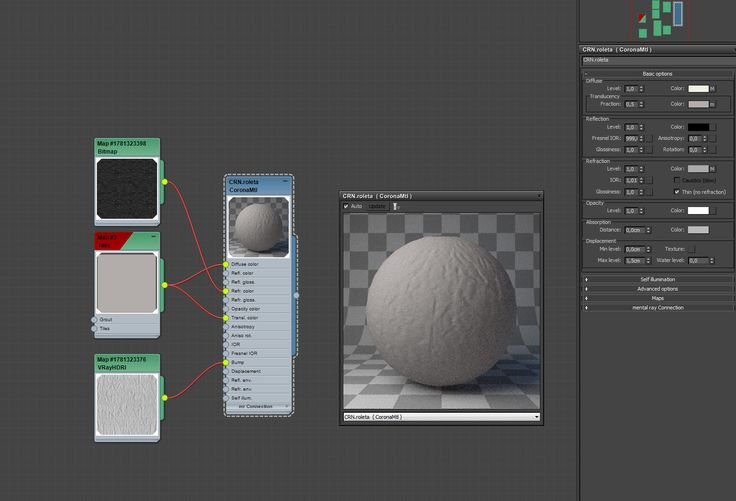Expand the Maps rollout

point(657,298)
